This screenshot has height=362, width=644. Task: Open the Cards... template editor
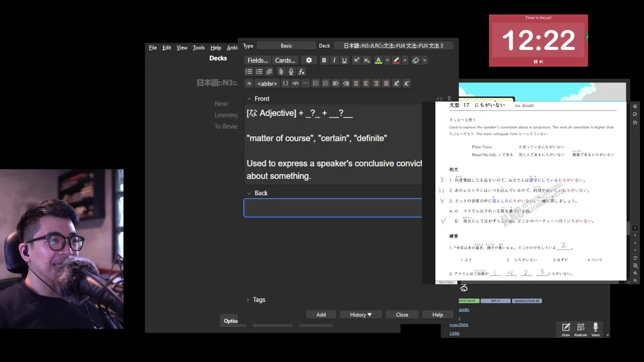click(285, 60)
